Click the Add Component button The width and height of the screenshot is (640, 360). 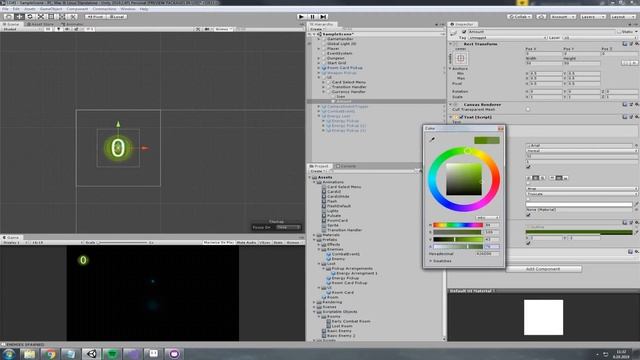pos(544,269)
